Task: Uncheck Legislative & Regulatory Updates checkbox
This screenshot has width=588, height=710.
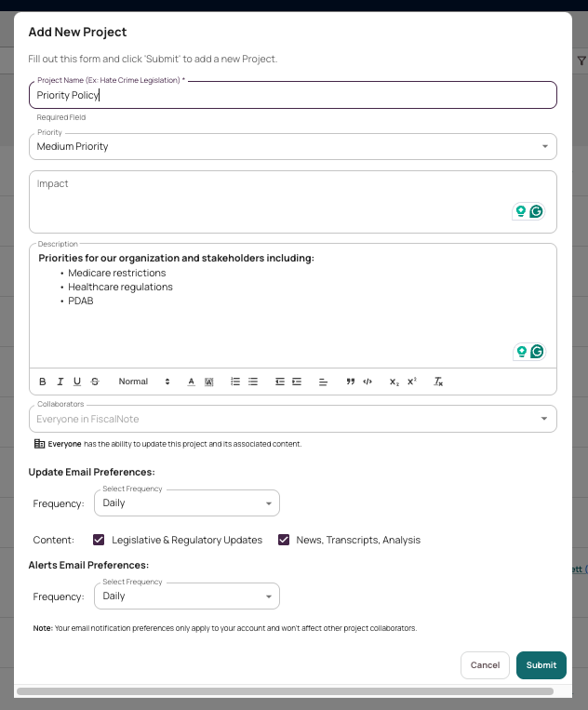Action: click(99, 540)
